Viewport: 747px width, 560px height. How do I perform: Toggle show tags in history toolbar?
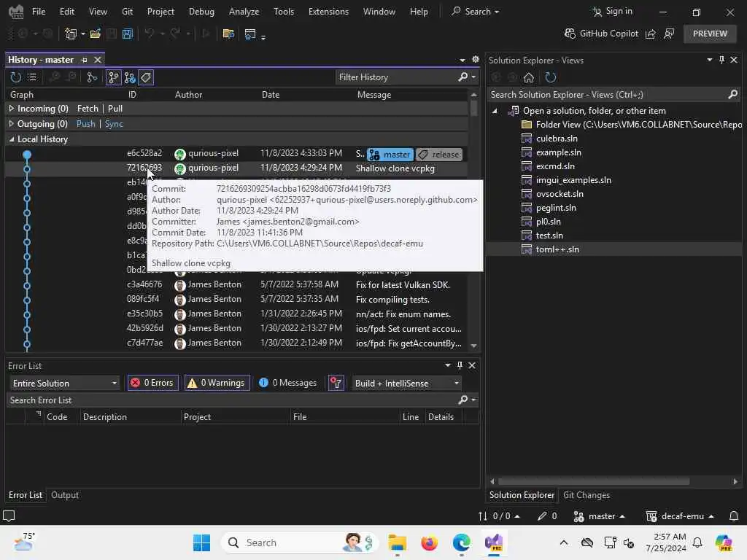tap(146, 77)
